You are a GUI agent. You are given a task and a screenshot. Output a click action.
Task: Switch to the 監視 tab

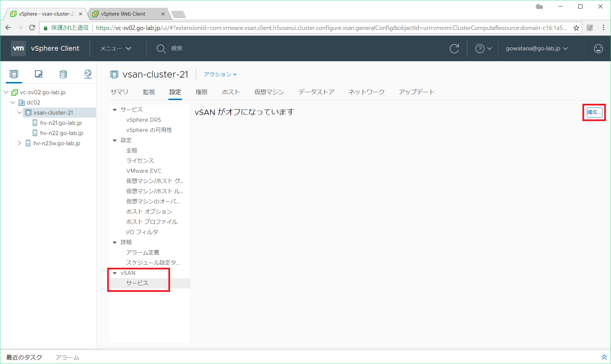coord(149,92)
